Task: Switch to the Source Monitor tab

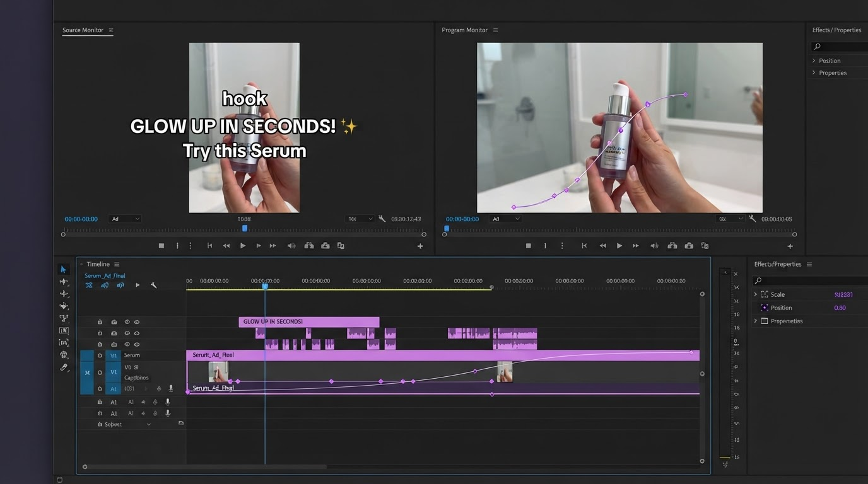Action: [83, 30]
